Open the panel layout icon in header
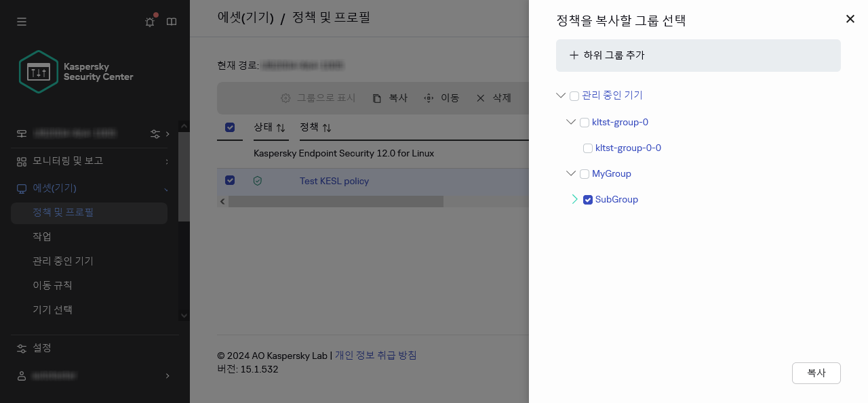868x403 pixels. tap(172, 22)
